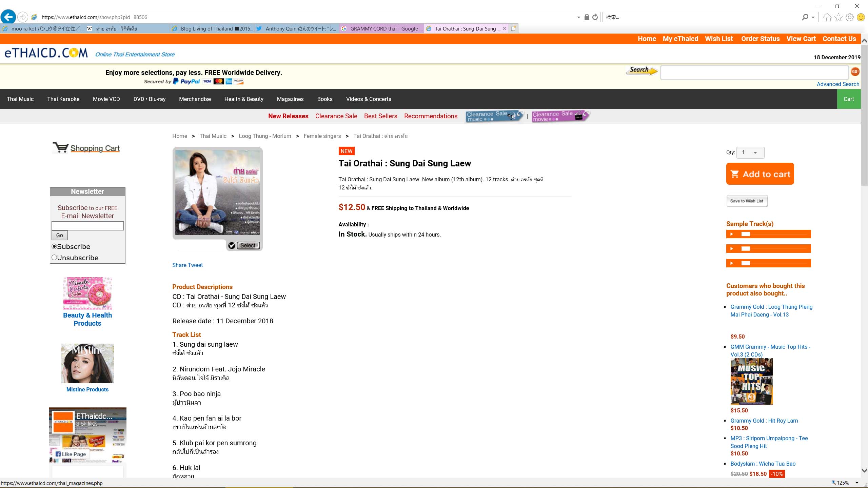
Task: Open Bodyslam : Wicha Tua Bao link
Action: (x=763, y=464)
